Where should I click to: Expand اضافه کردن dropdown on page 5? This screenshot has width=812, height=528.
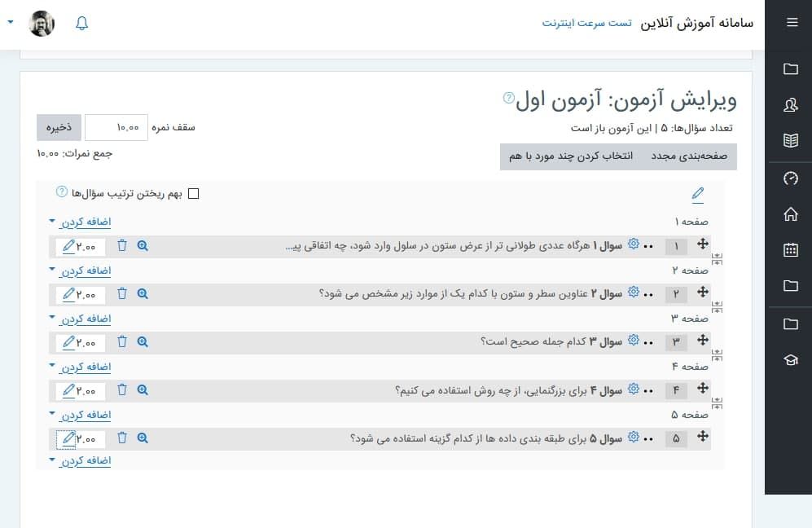coord(81,415)
